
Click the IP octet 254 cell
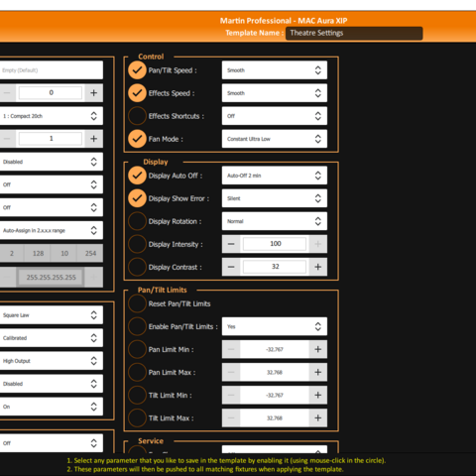click(90, 253)
